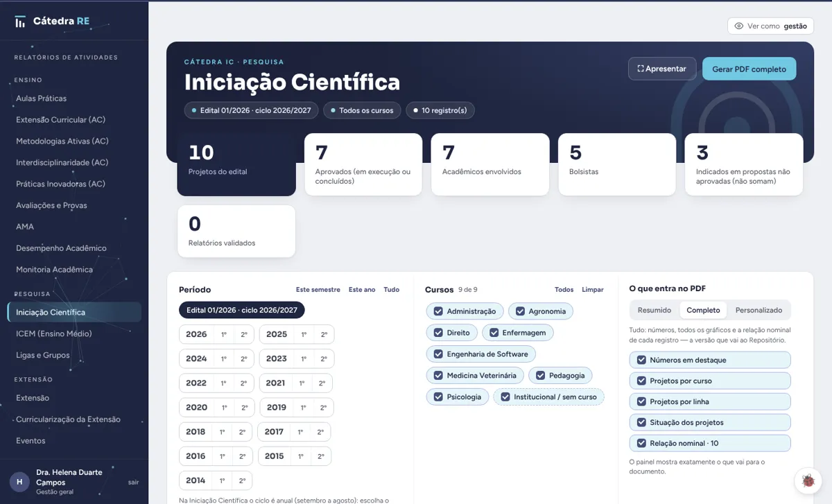Screen dimensions: 832x504
Task: Switch to the Resumido PDF tab
Action: (x=655, y=310)
